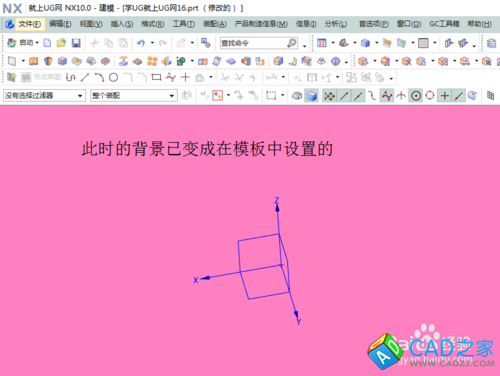Open the 帮助(H) menu

pyautogui.click(x=480, y=24)
